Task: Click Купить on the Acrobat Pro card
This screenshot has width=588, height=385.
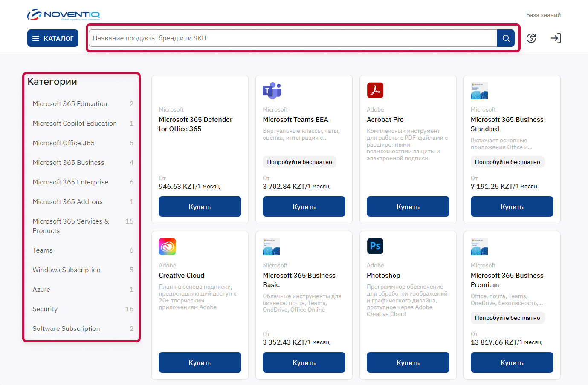Action: tap(408, 207)
